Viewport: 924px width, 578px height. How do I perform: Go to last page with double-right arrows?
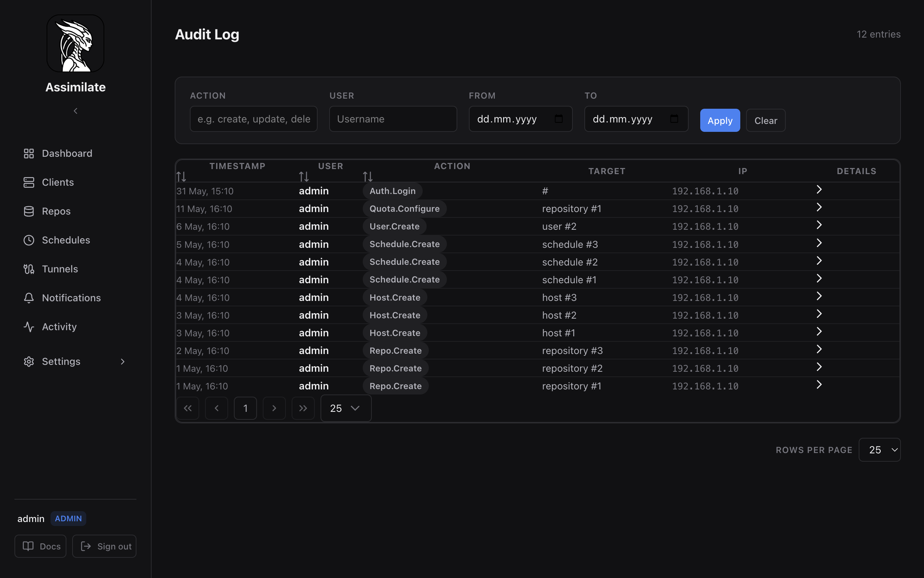click(303, 408)
